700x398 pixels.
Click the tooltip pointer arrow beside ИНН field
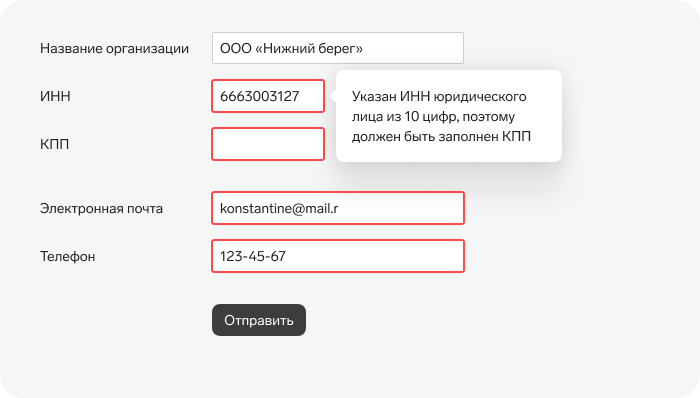tap(333, 95)
